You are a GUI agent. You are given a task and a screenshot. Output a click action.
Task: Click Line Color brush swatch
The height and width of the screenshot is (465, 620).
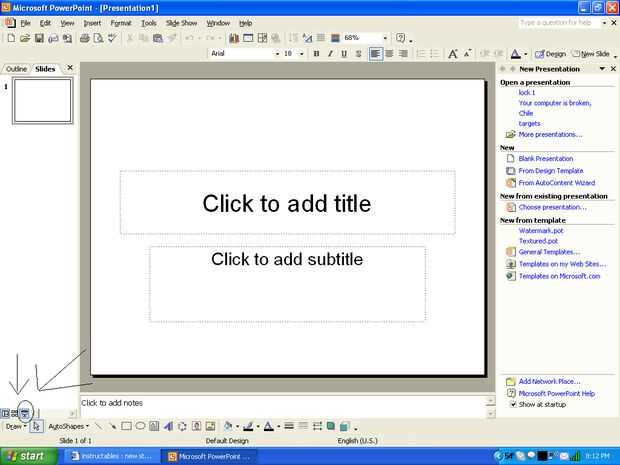(x=248, y=426)
